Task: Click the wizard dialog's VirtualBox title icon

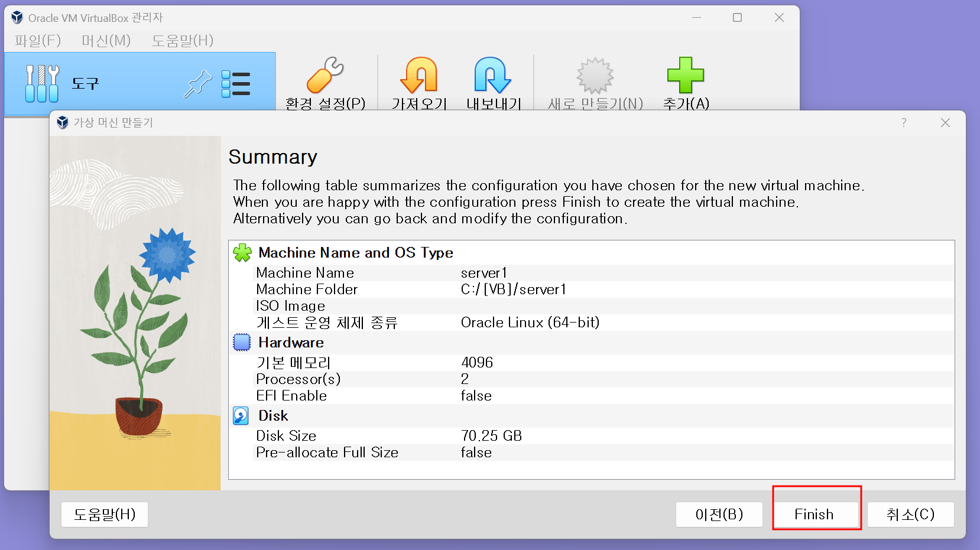Action: (x=63, y=122)
